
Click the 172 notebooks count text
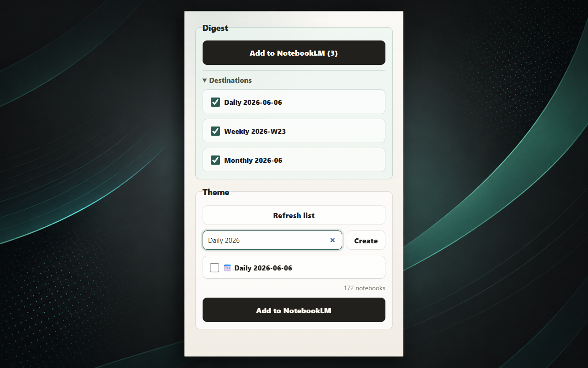(364, 288)
